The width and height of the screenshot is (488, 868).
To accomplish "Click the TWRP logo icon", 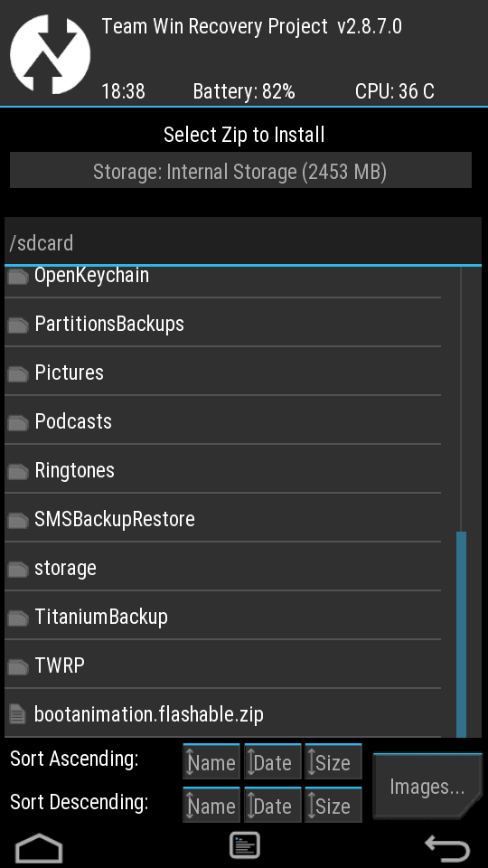I will point(50,53).
